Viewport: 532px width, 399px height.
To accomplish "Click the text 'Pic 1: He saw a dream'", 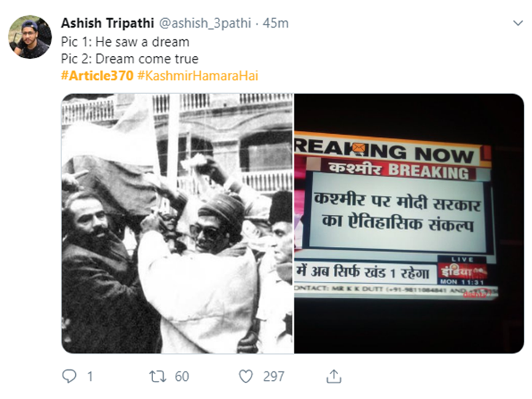I will coord(125,42).
